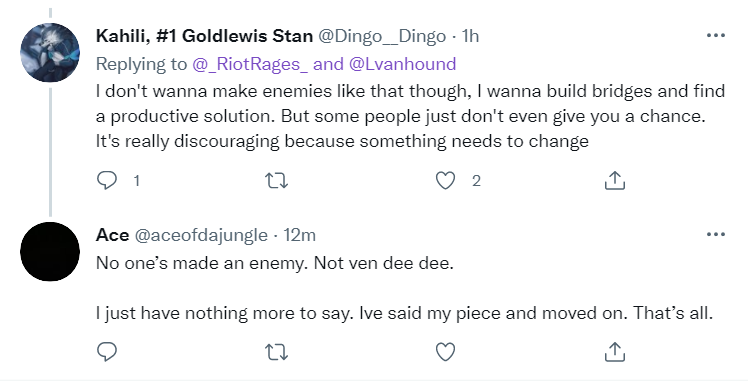Reply to Ace's tweet
748x381 pixels.
[x=107, y=352]
